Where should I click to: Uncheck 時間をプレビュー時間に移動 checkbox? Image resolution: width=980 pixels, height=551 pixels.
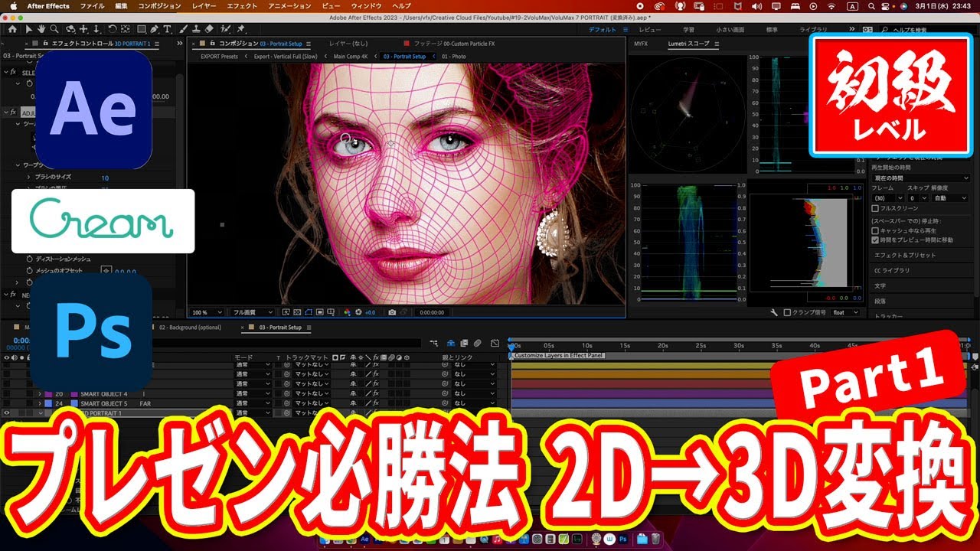(x=875, y=240)
